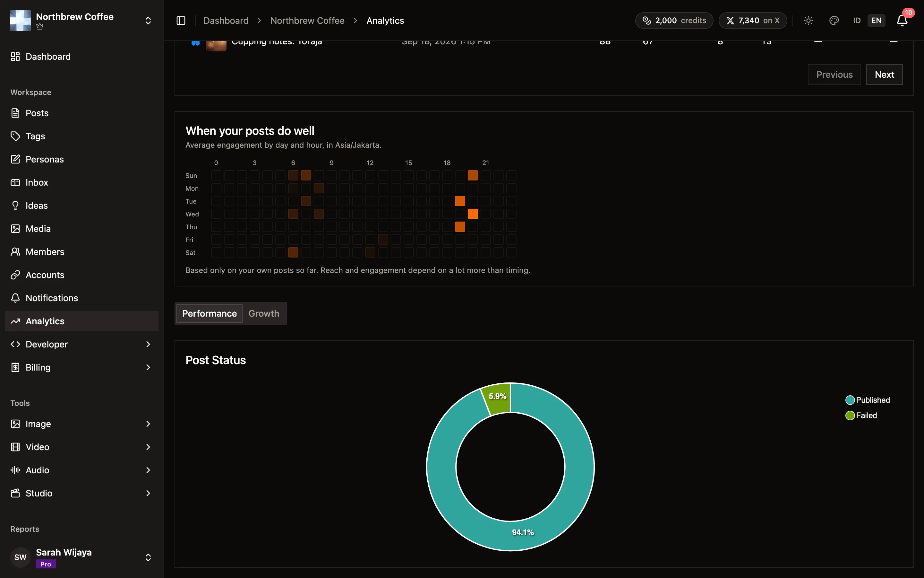Viewport: 924px width, 578px height.
Task: Open Dashboard from the sidebar
Action: [82, 57]
